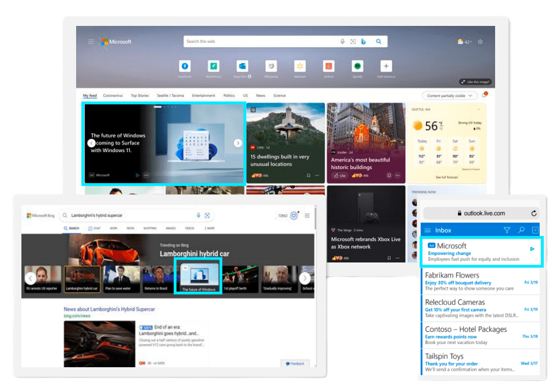Select the Entertainment tab
The width and height of the screenshot is (556, 392).
point(204,96)
